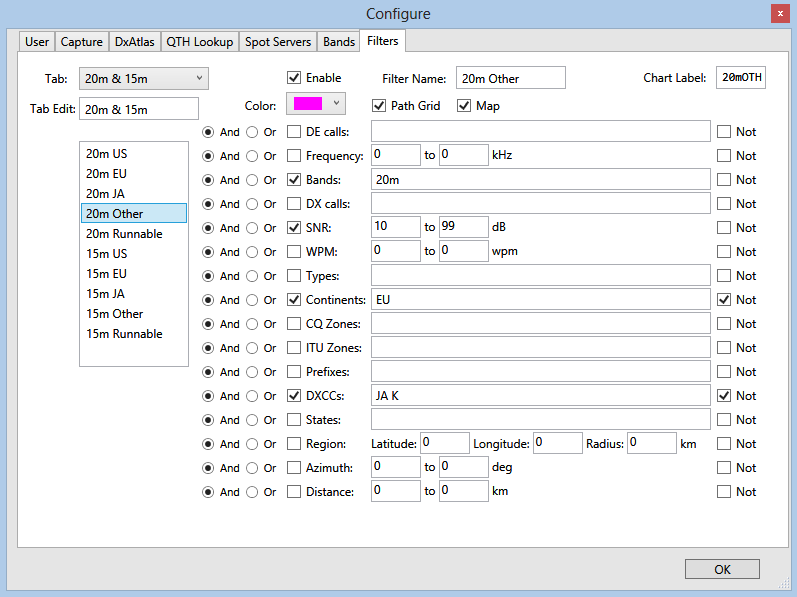Check Not for DE calls row

(724, 132)
